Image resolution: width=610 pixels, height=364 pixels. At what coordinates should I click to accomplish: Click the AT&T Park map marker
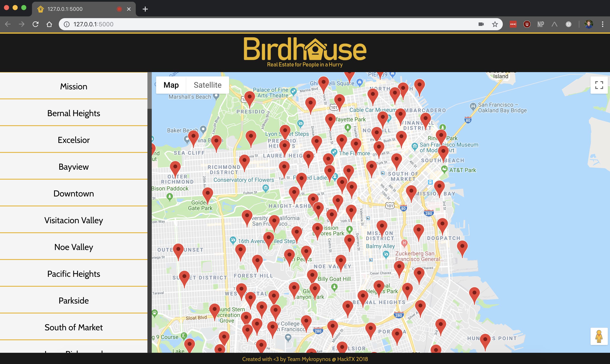tap(444, 169)
